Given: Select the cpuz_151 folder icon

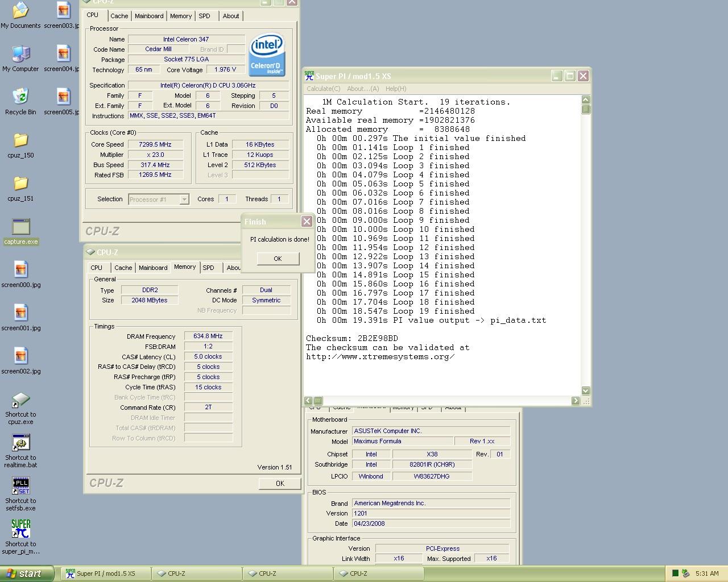Looking at the screenshot, I should click(20, 188).
